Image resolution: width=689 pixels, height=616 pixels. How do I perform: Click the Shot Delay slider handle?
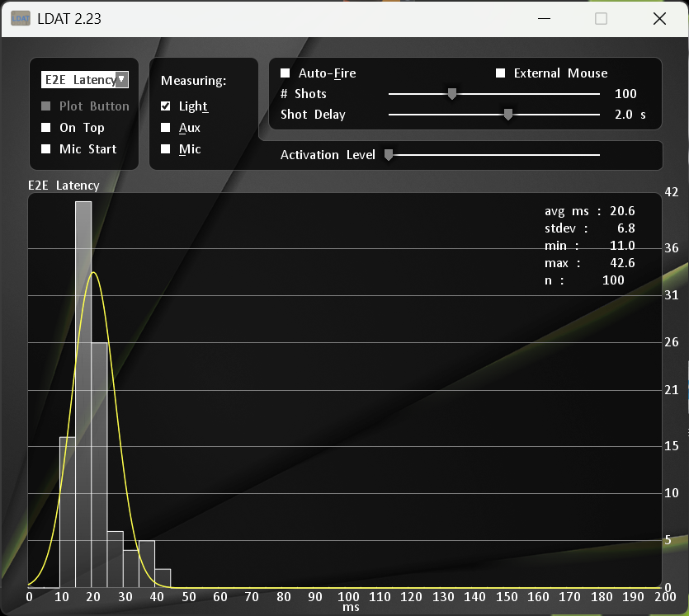tap(508, 114)
